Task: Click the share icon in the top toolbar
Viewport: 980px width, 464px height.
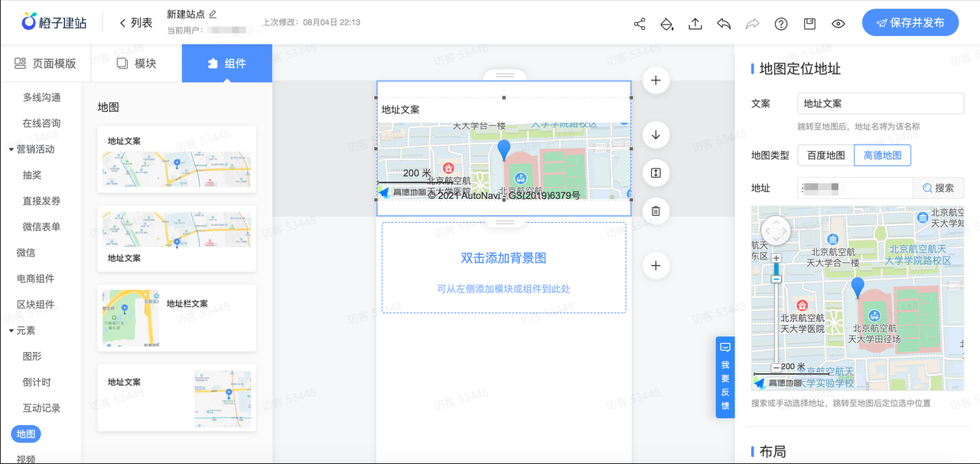Action: pyautogui.click(x=640, y=24)
